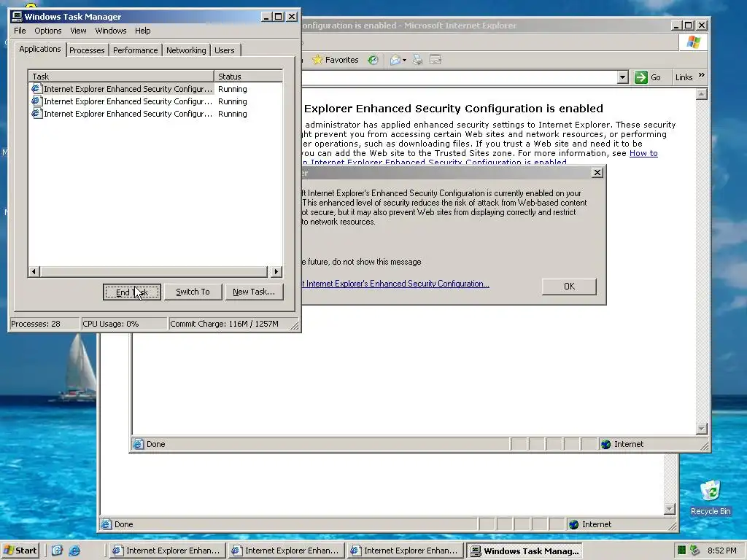The width and height of the screenshot is (747, 560).
Task: Click the green Go arrow icon
Action: [641, 77]
